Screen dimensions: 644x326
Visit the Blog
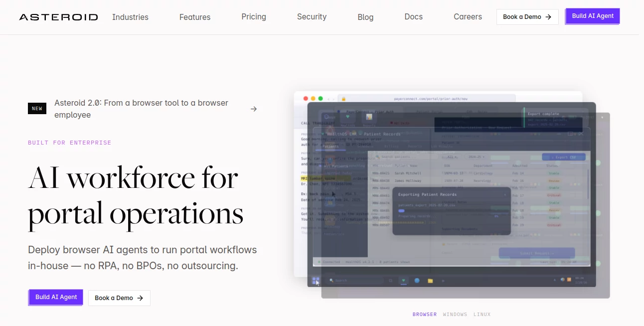click(x=365, y=17)
